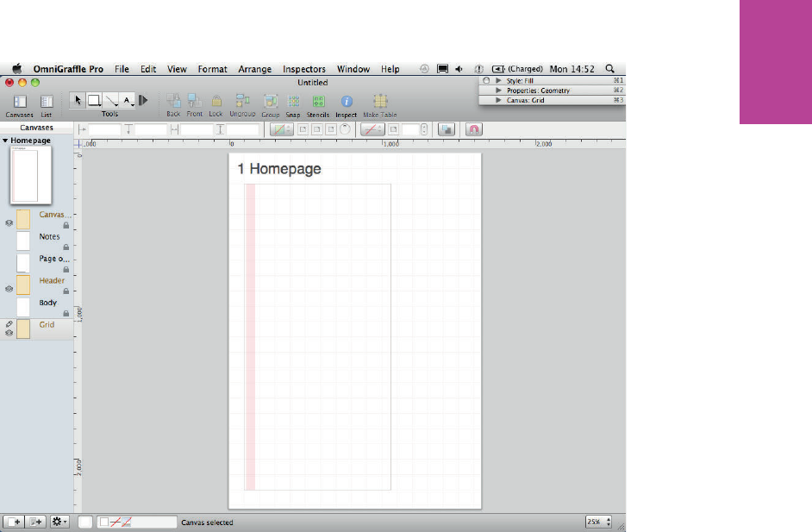
Task: Open the gear action menu
Action: [59, 522]
